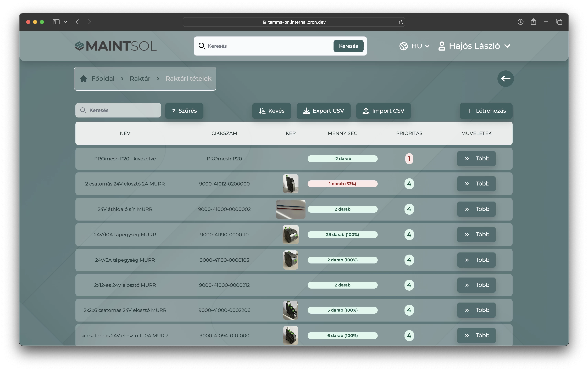Open the sidebar dropdown chevron in Safari
Screen dimensions: 588x371
[65, 22]
